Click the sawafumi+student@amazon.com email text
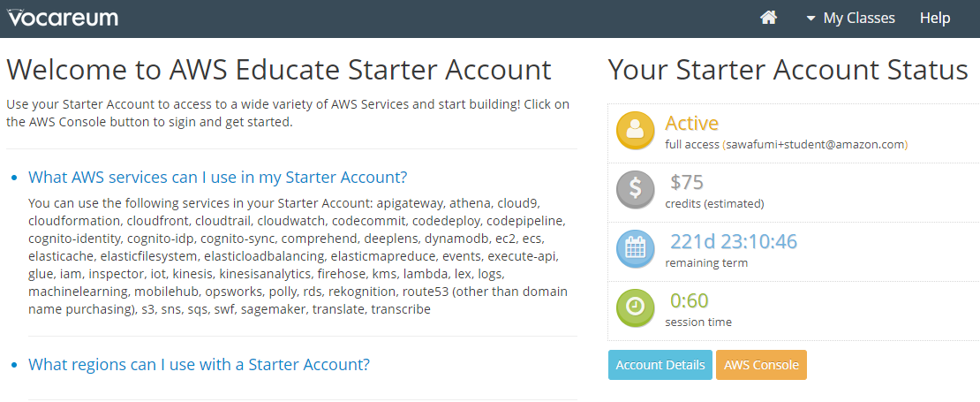Screen dimensions: 980x402 [x=815, y=144]
